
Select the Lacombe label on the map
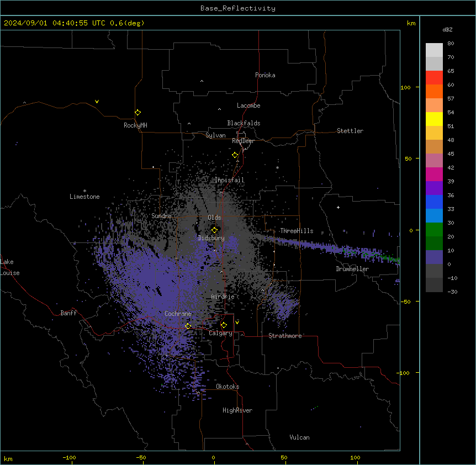pos(248,105)
